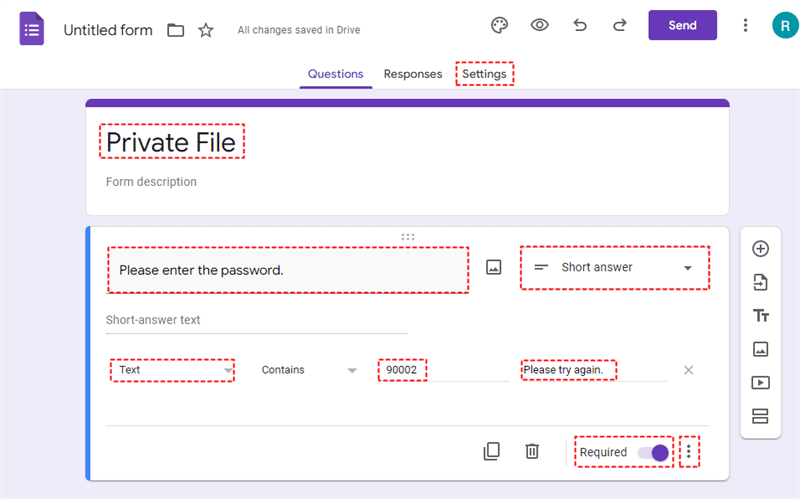The height and width of the screenshot is (499, 800).
Task: Import questions from sidebar
Action: coord(760,283)
